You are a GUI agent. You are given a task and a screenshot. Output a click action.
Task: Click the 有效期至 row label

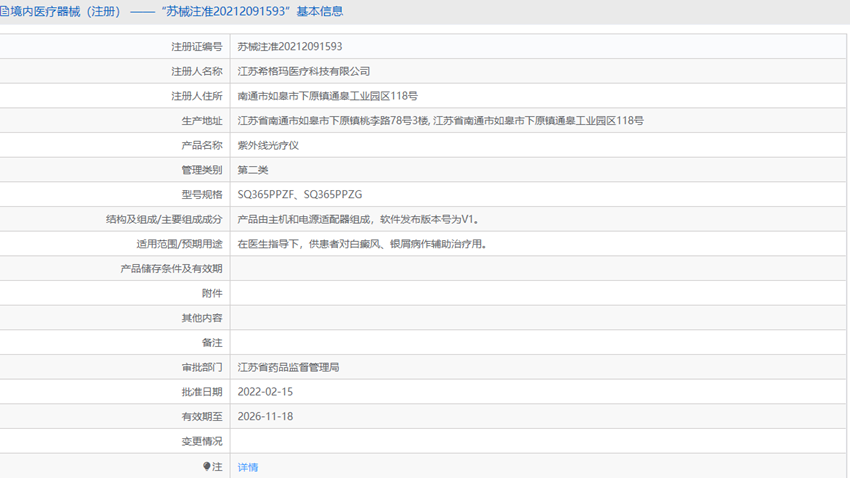coord(202,416)
